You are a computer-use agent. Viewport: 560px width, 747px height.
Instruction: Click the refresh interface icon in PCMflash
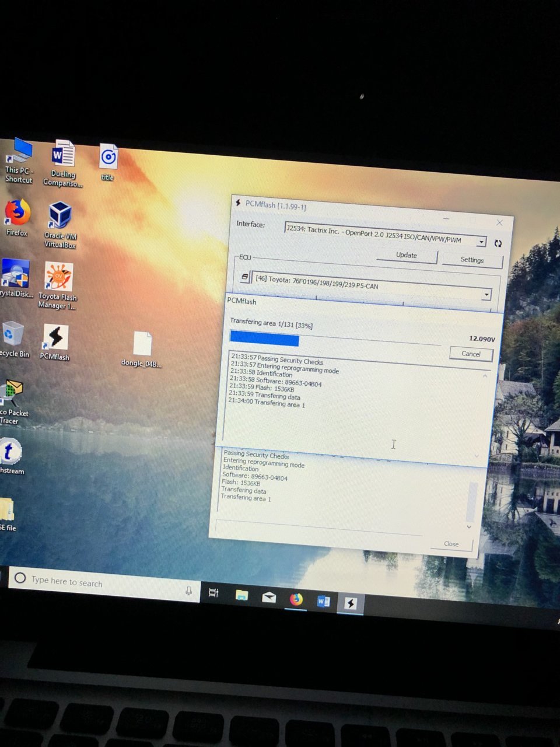pyautogui.click(x=498, y=243)
